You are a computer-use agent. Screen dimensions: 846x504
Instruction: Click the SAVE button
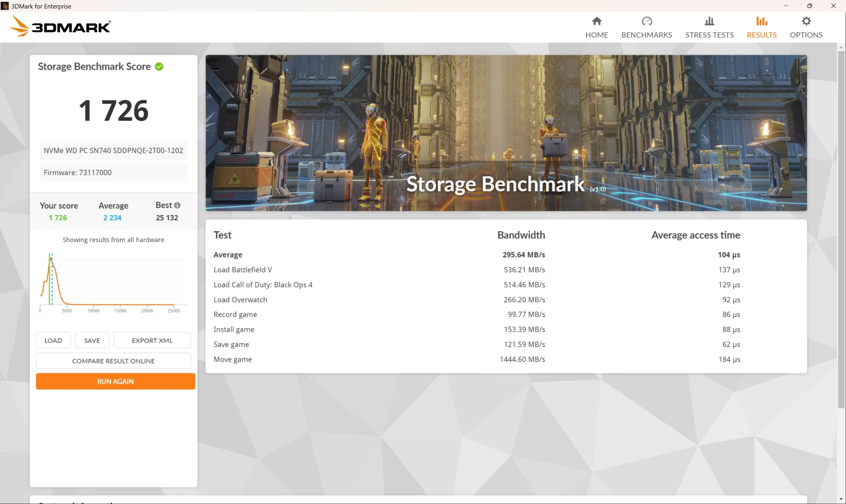click(x=92, y=341)
